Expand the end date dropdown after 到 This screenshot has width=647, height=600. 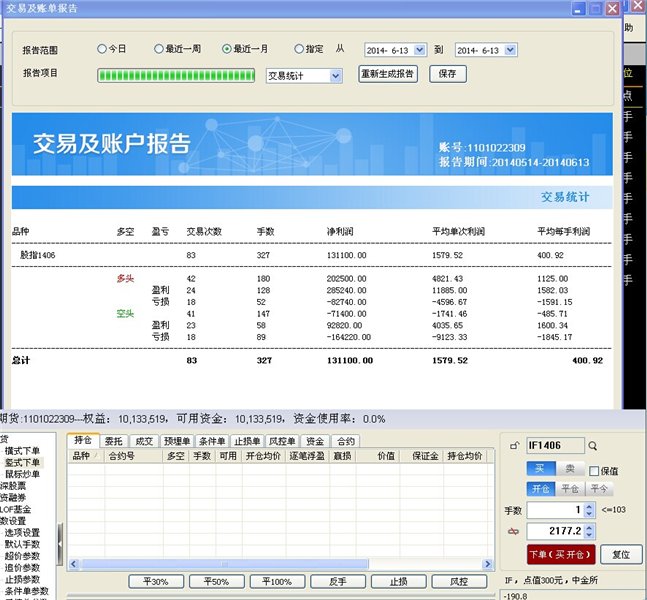(x=512, y=49)
